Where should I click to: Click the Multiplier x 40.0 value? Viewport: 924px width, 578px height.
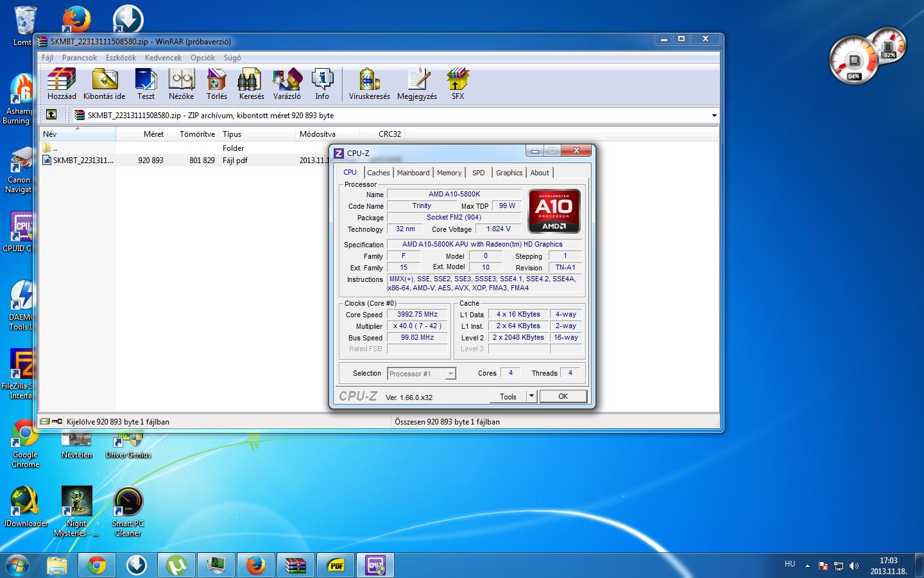417,326
